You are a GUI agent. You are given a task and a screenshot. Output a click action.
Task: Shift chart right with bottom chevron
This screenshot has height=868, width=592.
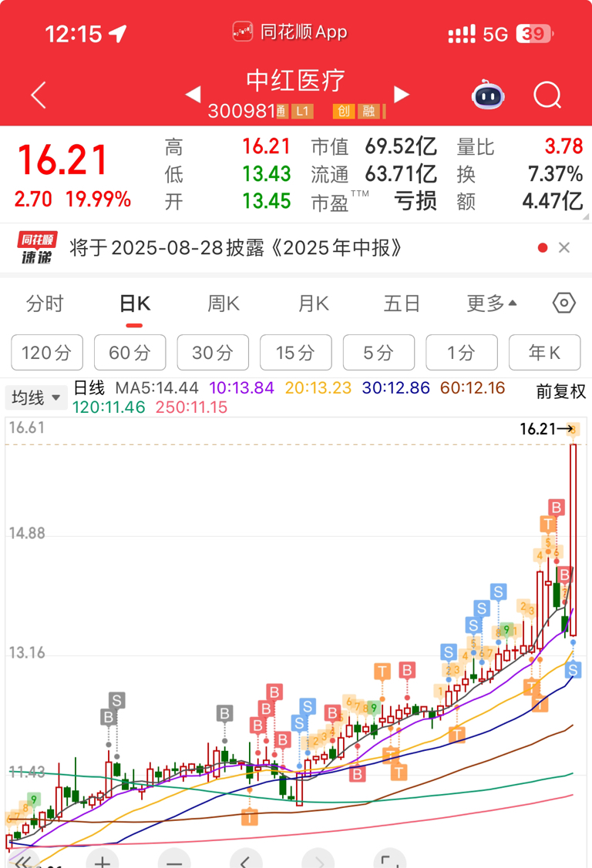point(318,860)
